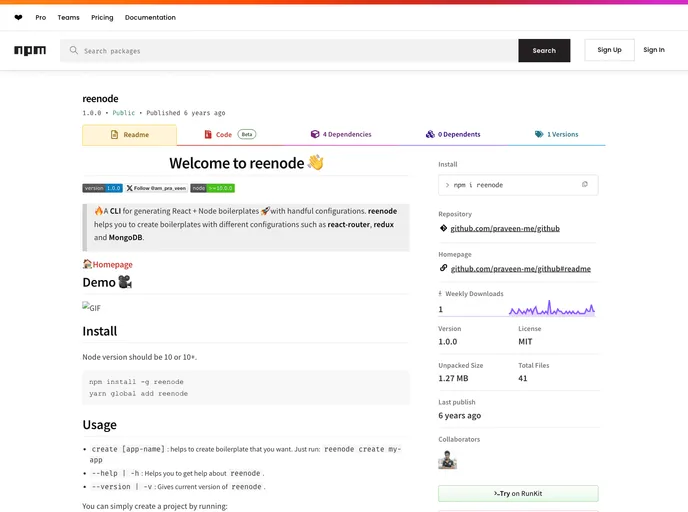Image resolution: width=688 pixels, height=512 pixels.
Task: Click the Follow @am_pra_veen badge
Action: (x=157, y=188)
